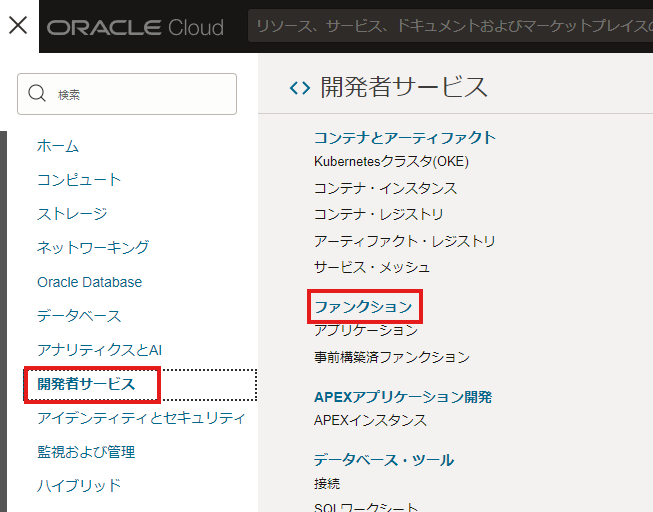Open コンテナ・レジストリ
This screenshot has width=653, height=512.
tap(379, 214)
